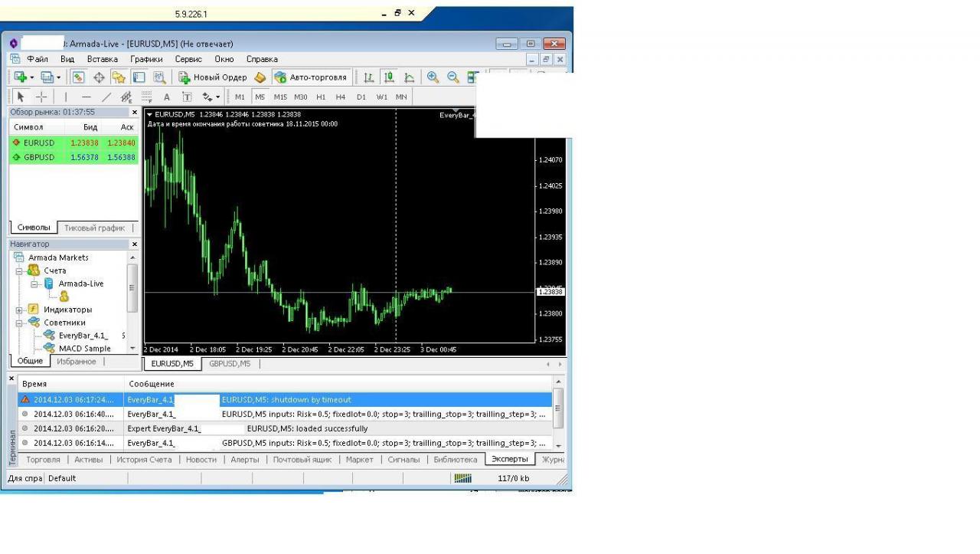Click the Новый Ордер button

213,77
